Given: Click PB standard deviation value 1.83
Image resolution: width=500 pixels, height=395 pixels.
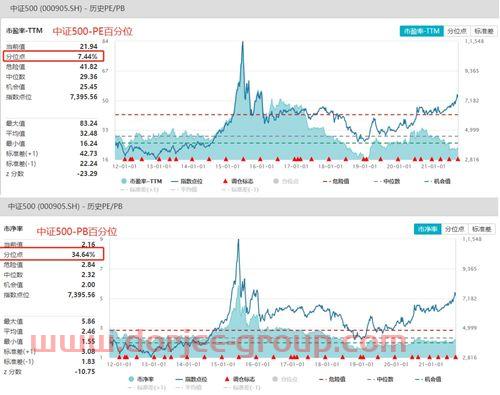Looking at the screenshot, I should coord(88,361).
